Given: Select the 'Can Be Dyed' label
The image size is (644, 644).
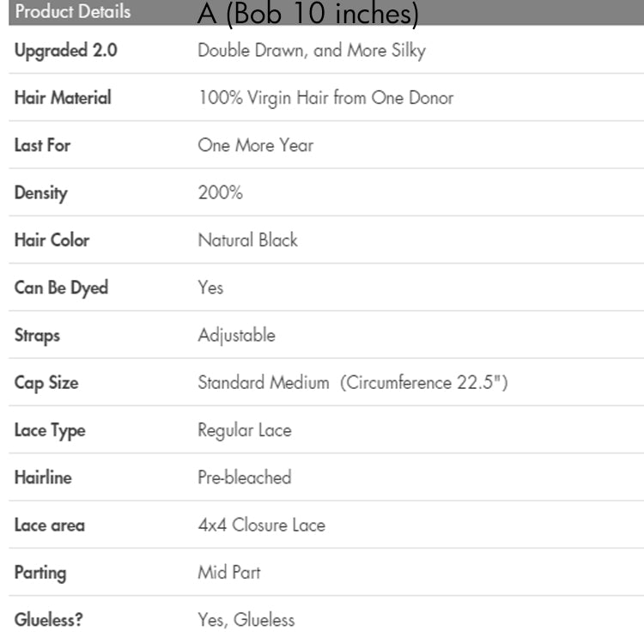Looking at the screenshot, I should (x=61, y=288).
